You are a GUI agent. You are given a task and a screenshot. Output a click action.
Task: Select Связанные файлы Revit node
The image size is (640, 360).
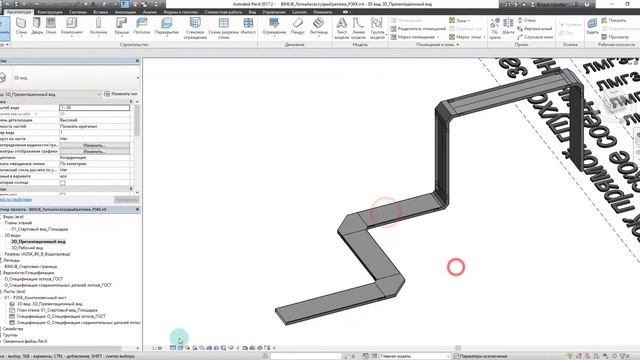pos(25,341)
